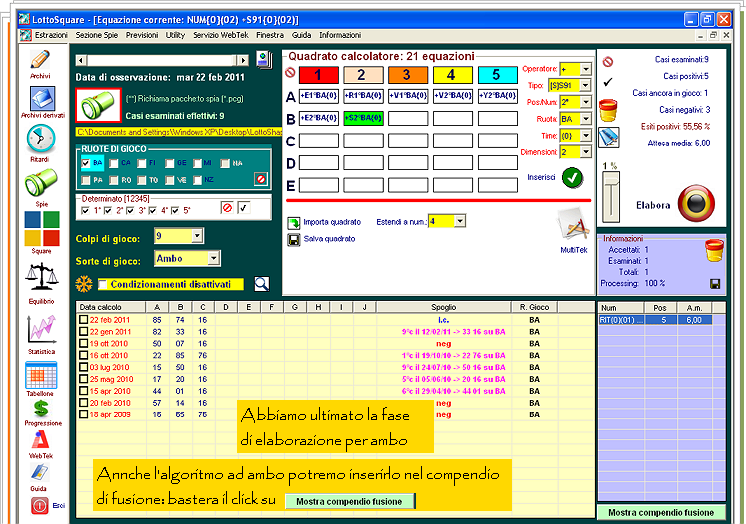Click the 1 % vertical slider

pyautogui.click(x=611, y=197)
